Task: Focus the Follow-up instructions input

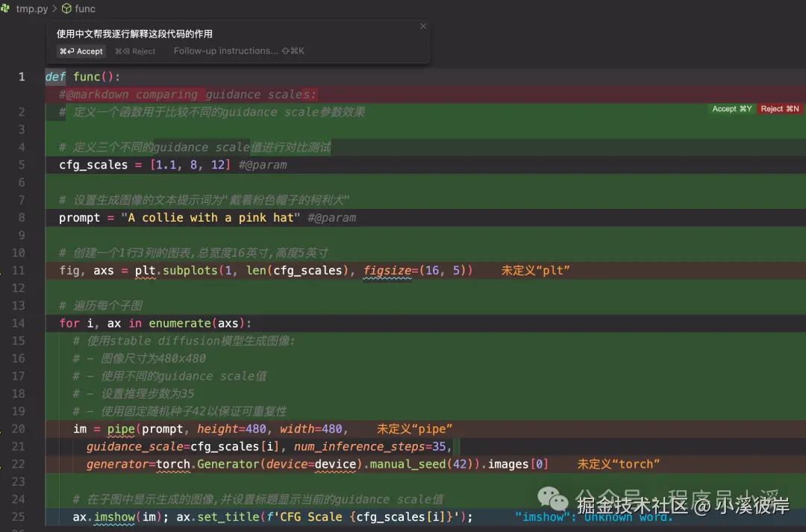Action: click(x=239, y=51)
